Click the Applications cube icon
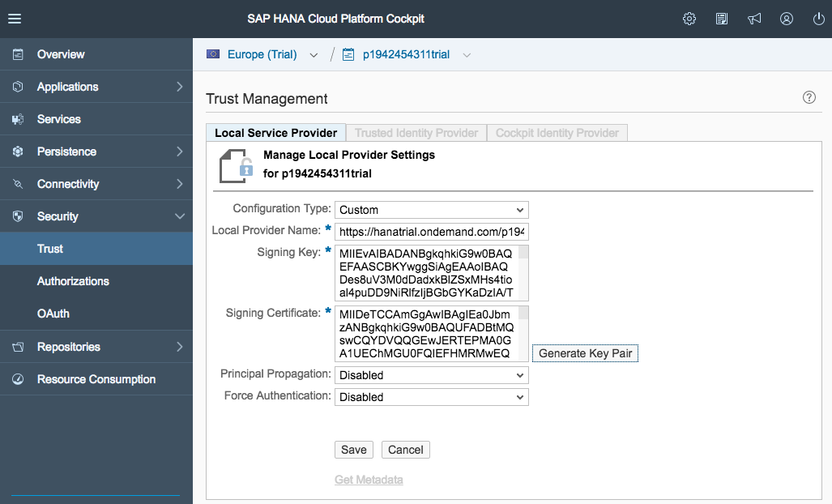The image size is (832, 504). [x=18, y=87]
